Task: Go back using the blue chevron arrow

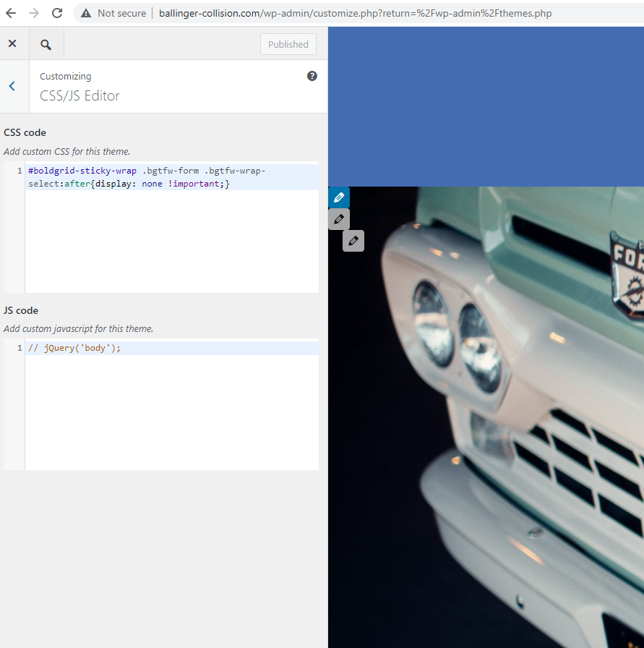Action: (12, 86)
